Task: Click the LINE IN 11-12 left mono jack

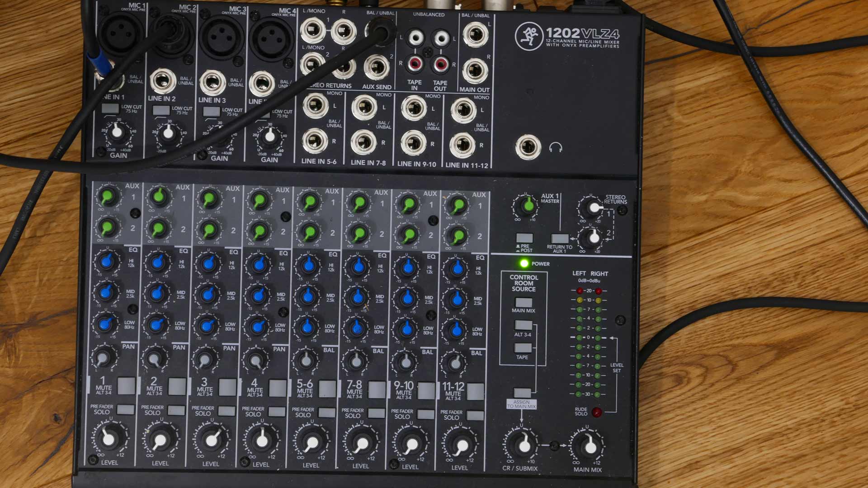Action: [463, 110]
